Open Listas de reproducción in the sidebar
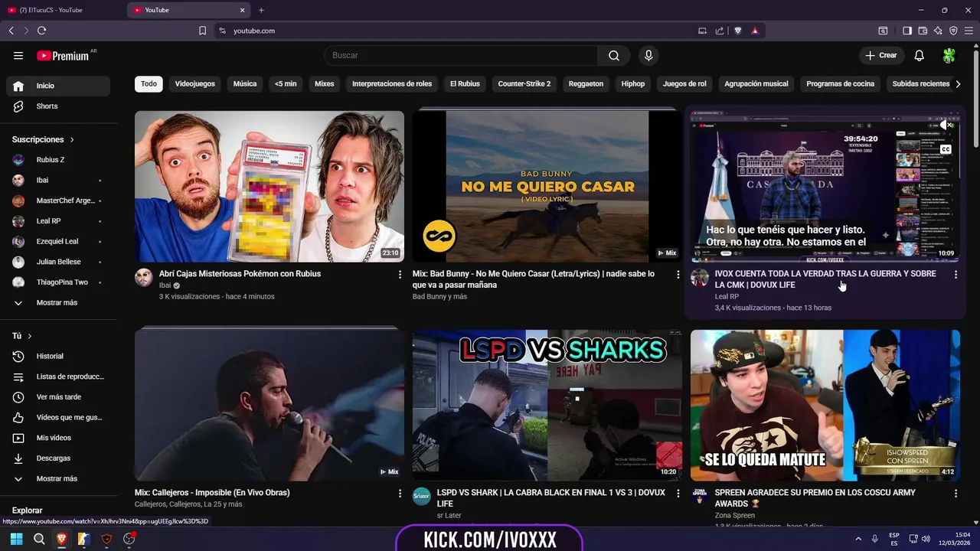The height and width of the screenshot is (551, 980). pos(60,377)
